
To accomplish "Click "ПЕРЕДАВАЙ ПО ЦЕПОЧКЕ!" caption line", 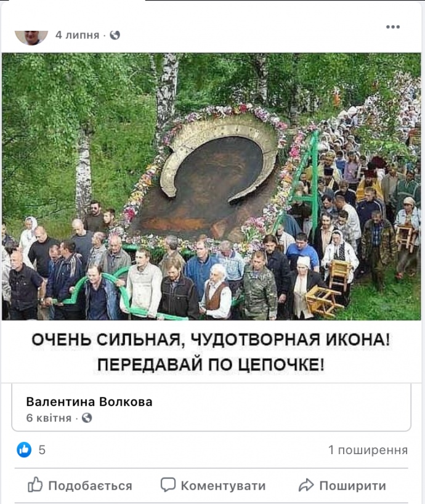I will [211, 364].
